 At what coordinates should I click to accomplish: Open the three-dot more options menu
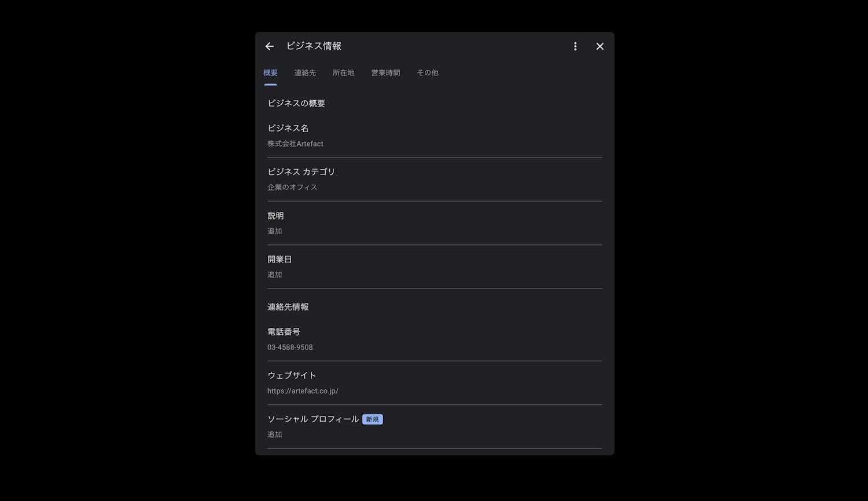pos(575,46)
